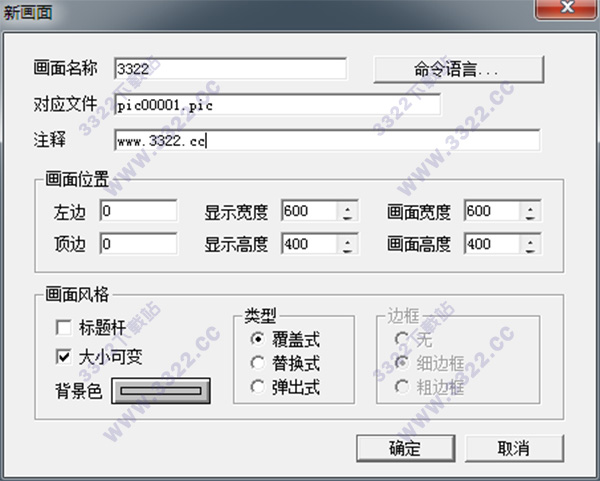This screenshot has height=481, width=600.
Task: Adjust the 显示宽度 spinner arrows
Action: pyautogui.click(x=347, y=211)
